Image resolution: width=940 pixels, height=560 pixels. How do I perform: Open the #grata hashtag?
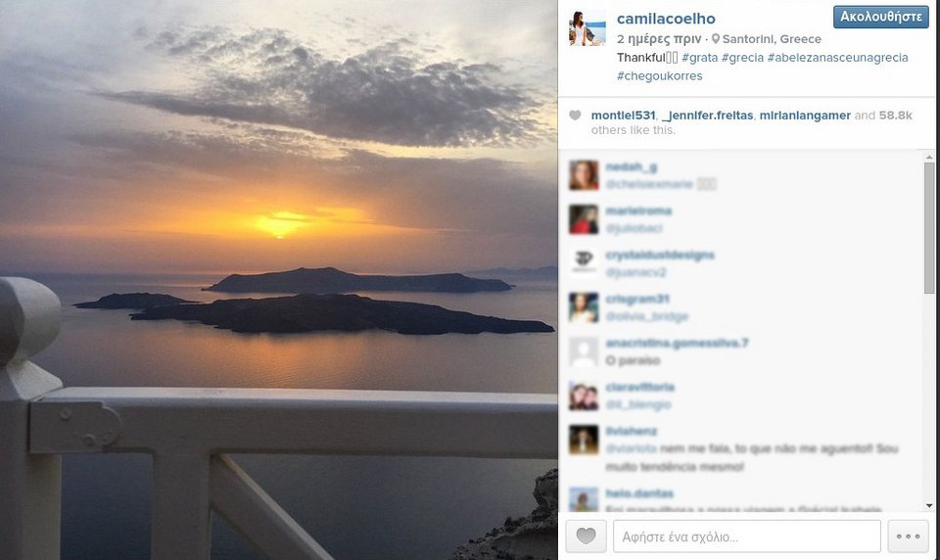699,58
